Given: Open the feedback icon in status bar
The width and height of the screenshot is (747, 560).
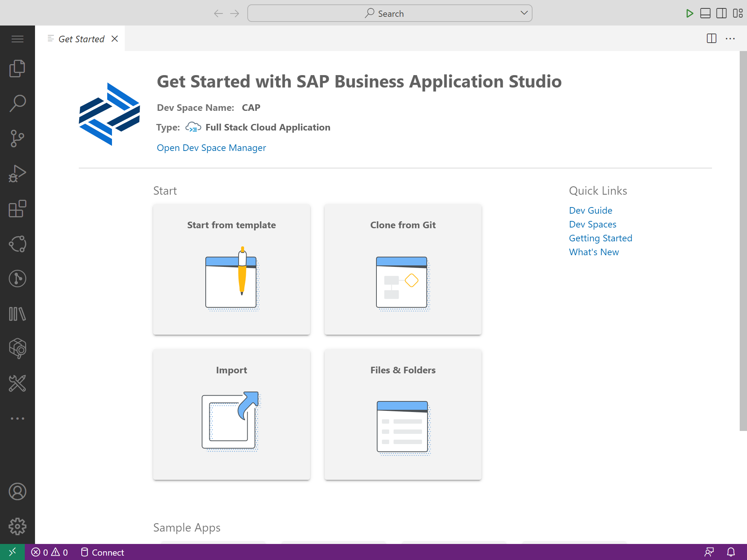Looking at the screenshot, I should point(709,552).
